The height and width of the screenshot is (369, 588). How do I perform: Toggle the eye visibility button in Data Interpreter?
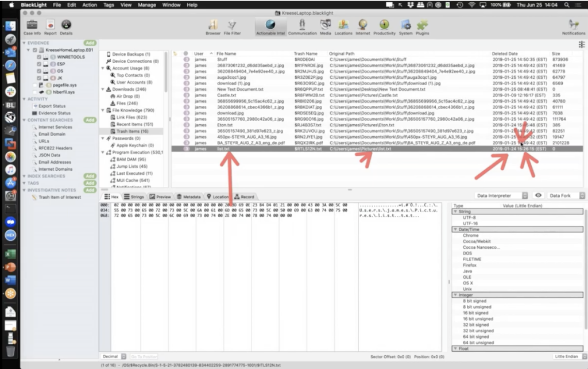point(538,195)
